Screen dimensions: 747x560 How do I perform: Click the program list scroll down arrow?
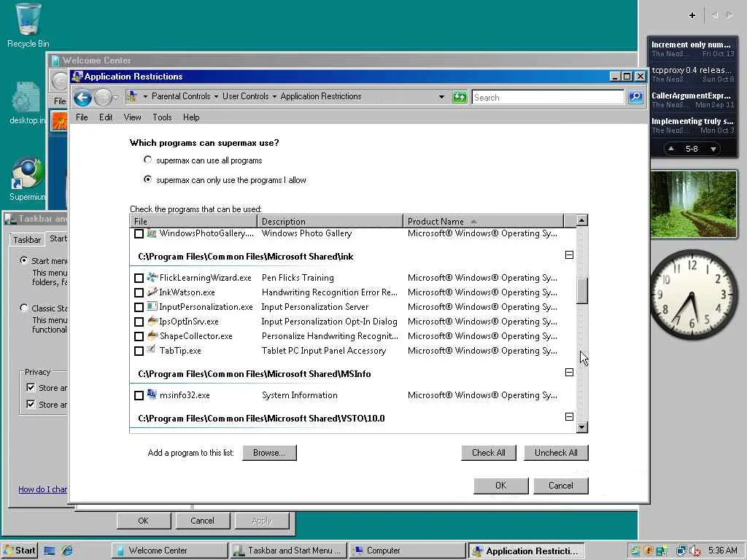coord(581,427)
